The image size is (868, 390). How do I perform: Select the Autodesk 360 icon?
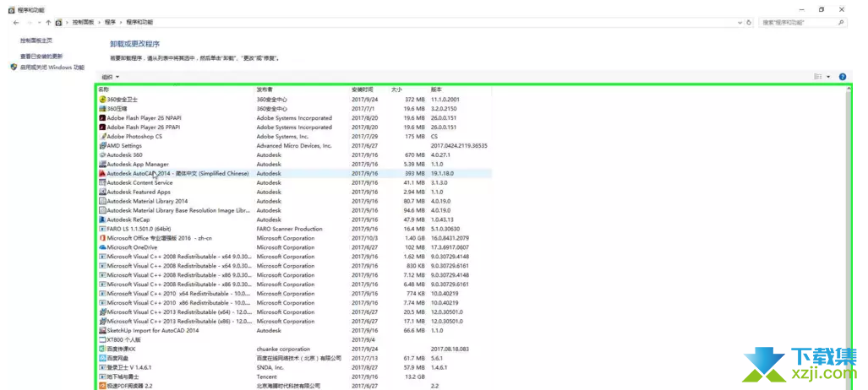point(102,154)
